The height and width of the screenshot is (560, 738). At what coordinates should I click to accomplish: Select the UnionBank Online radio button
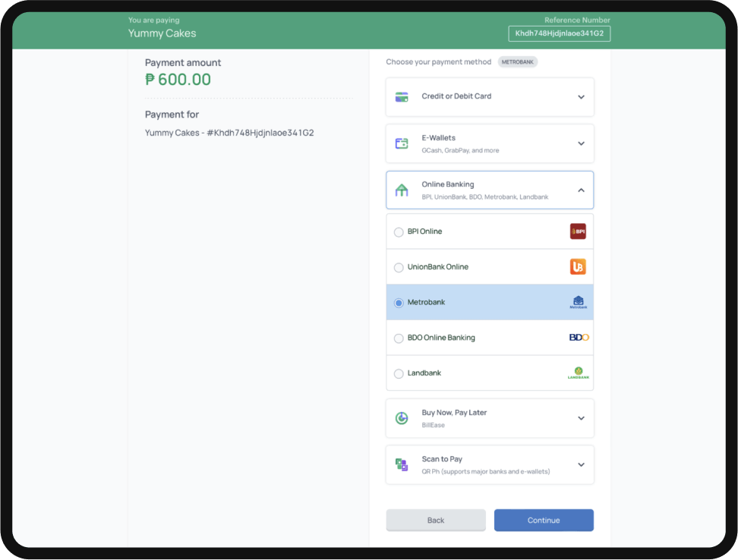pyautogui.click(x=399, y=268)
